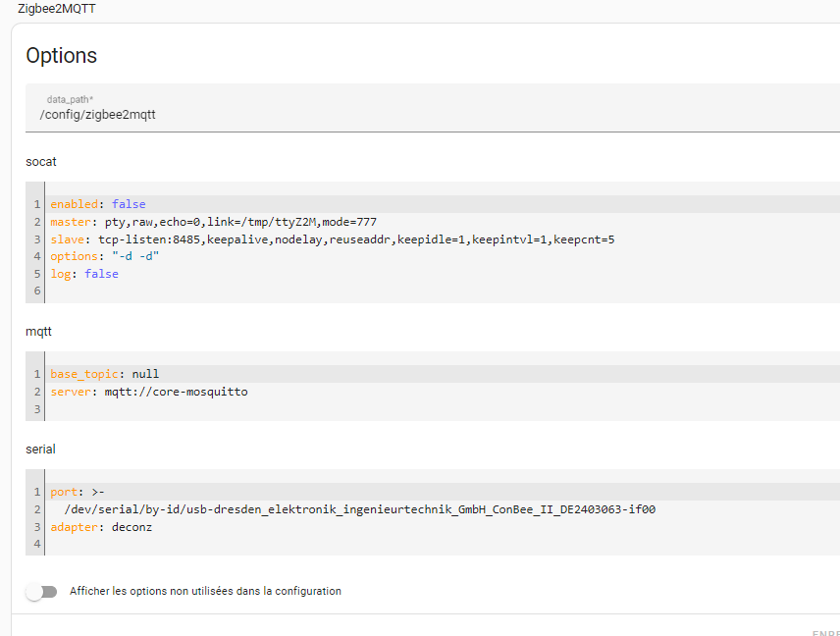Click the /dev/serial/by-id ConBee_II path line
Viewport: 840px width, 636px height.
[359, 509]
